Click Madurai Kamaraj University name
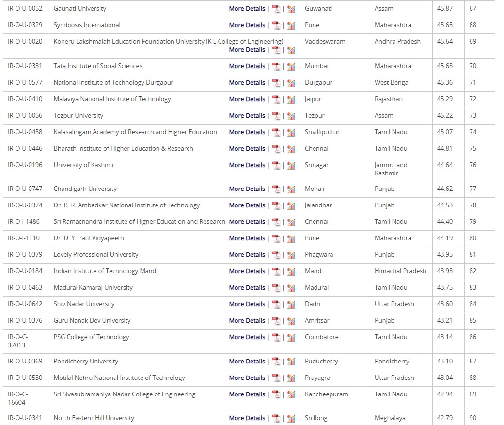 (93, 288)
